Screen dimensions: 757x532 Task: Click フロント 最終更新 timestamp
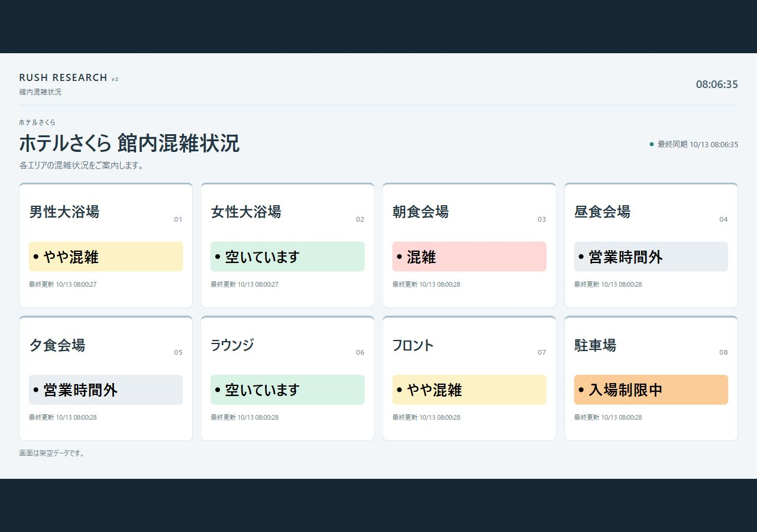click(x=426, y=417)
